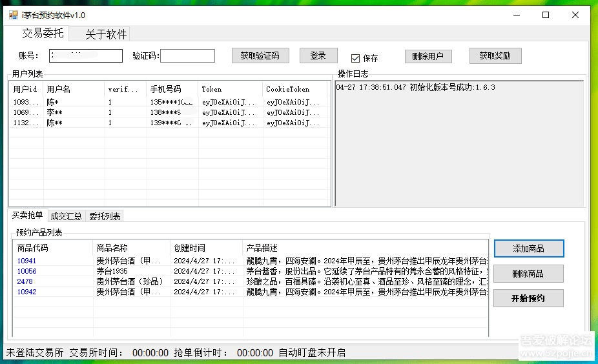This screenshot has width=598, height=364.
Task: Click the 商品名称 column header
Action: 132,248
